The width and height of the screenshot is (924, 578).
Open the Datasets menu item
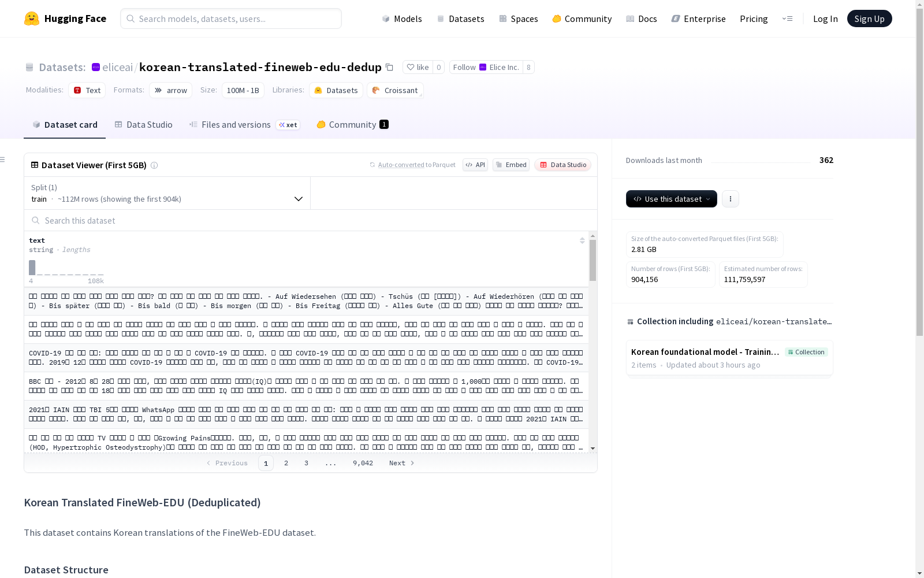point(460,18)
